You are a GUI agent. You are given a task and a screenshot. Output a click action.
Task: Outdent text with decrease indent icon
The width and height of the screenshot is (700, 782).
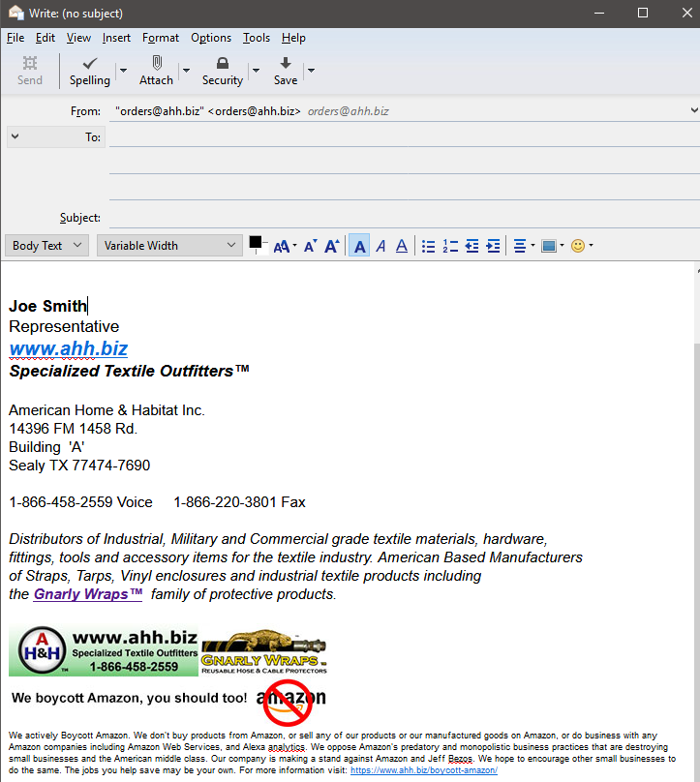[x=472, y=246]
